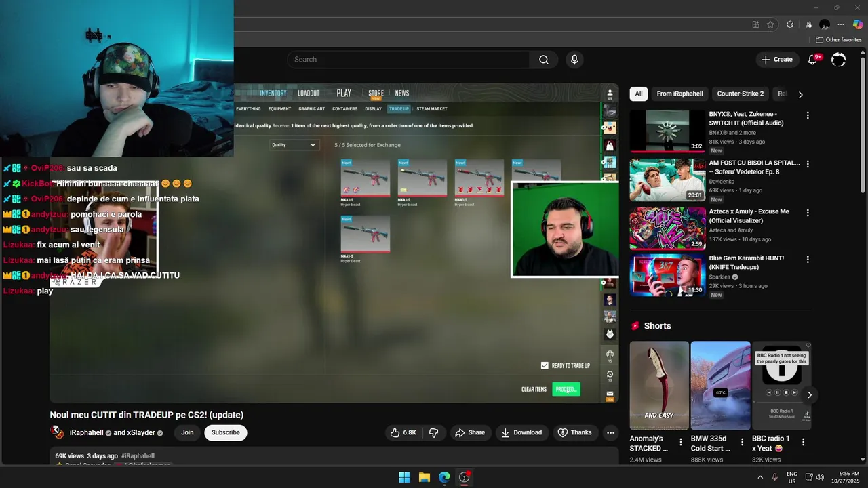Add page to favorites star icon
The image size is (868, 488).
[770, 24]
